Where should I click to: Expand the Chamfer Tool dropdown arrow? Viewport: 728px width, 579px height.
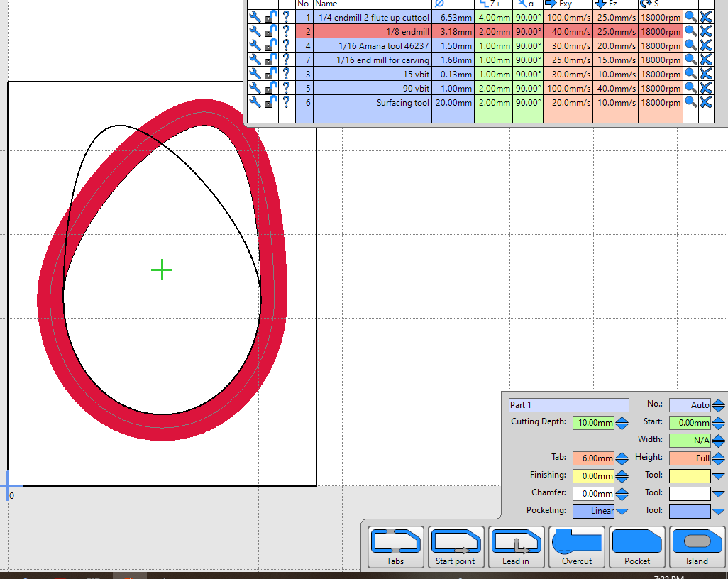point(719,493)
